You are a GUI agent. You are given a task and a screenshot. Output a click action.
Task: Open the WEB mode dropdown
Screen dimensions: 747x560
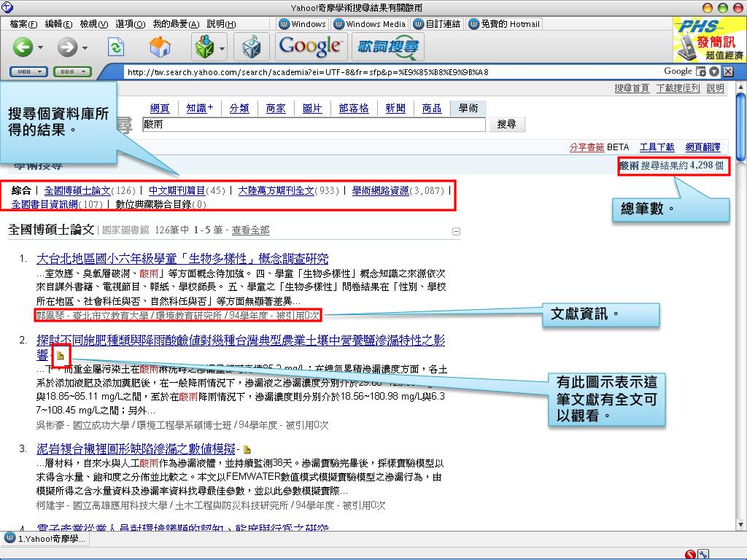(28, 72)
